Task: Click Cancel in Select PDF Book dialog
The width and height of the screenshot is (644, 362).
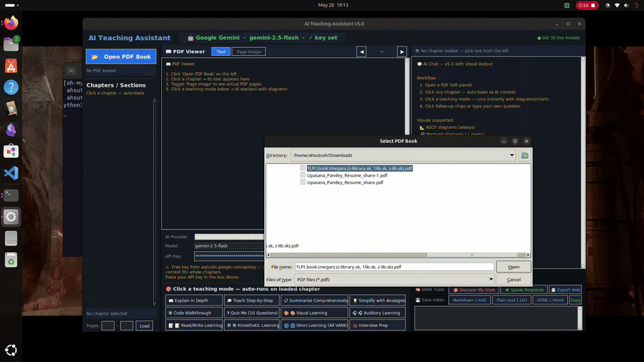Action: click(513, 280)
